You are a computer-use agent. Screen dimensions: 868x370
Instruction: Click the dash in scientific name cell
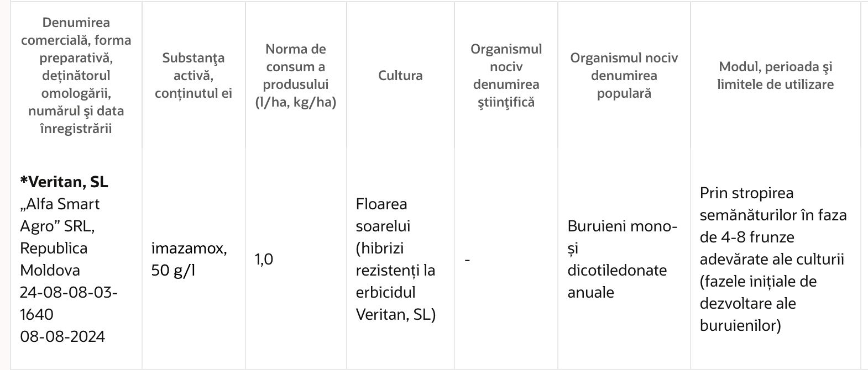pos(468,259)
